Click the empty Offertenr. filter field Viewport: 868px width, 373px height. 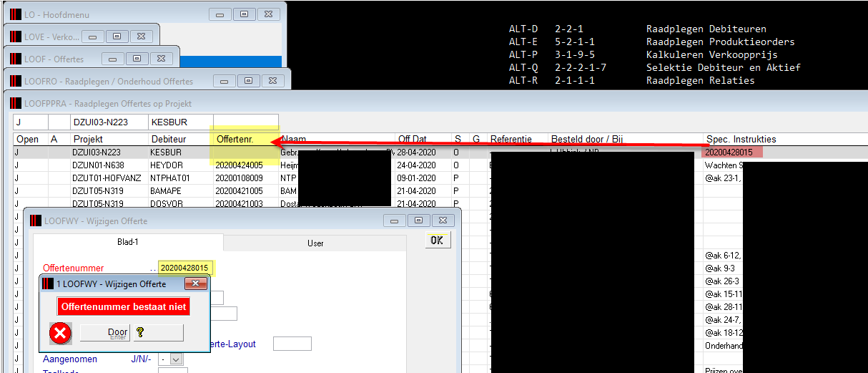coord(246,122)
